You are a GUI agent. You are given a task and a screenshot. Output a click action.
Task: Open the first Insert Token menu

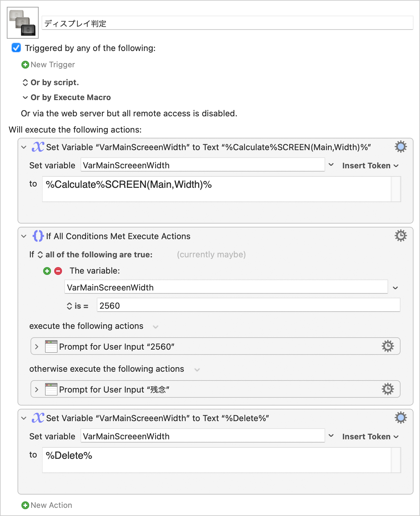tap(370, 166)
